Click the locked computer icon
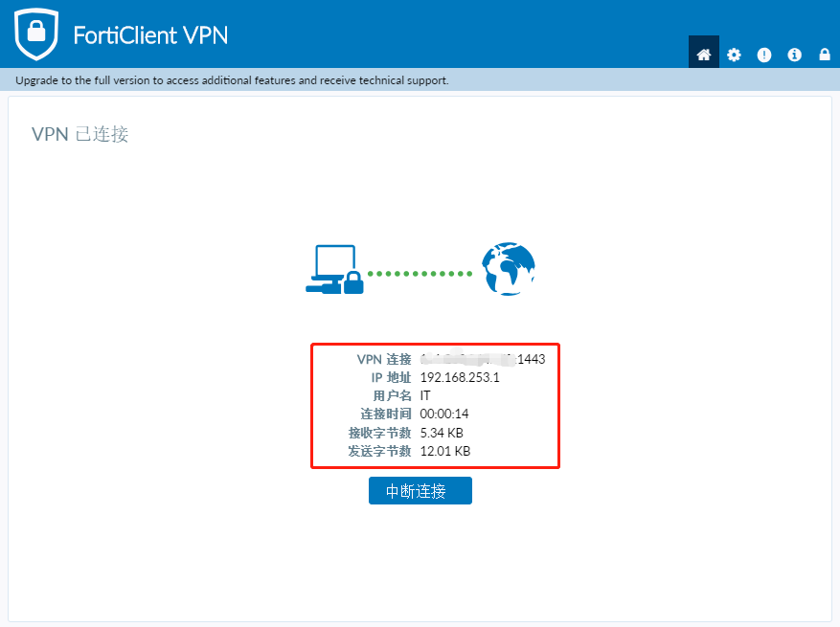Screen dimensions: 840x627 [335, 269]
